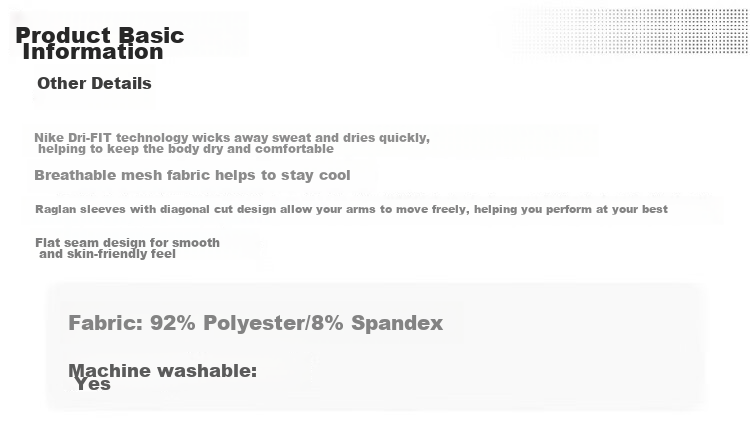Screen dimensions: 750x424
Task: Click the "Product Basic" heading line
Action: pos(99,35)
